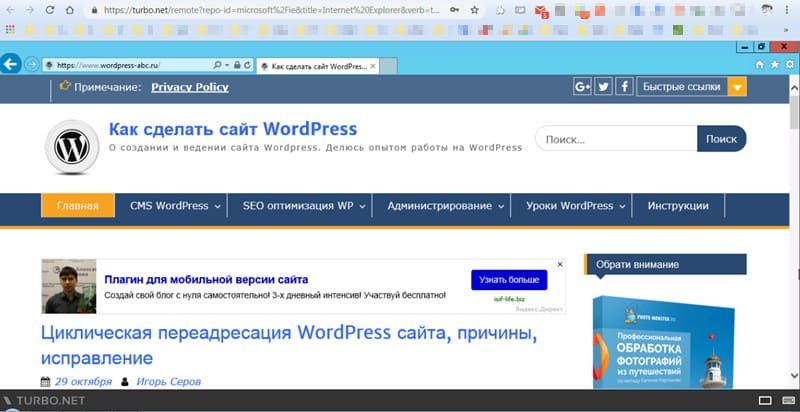Show more Chrome bookmarks chevron
The height and width of the screenshot is (412, 800).
786,30
